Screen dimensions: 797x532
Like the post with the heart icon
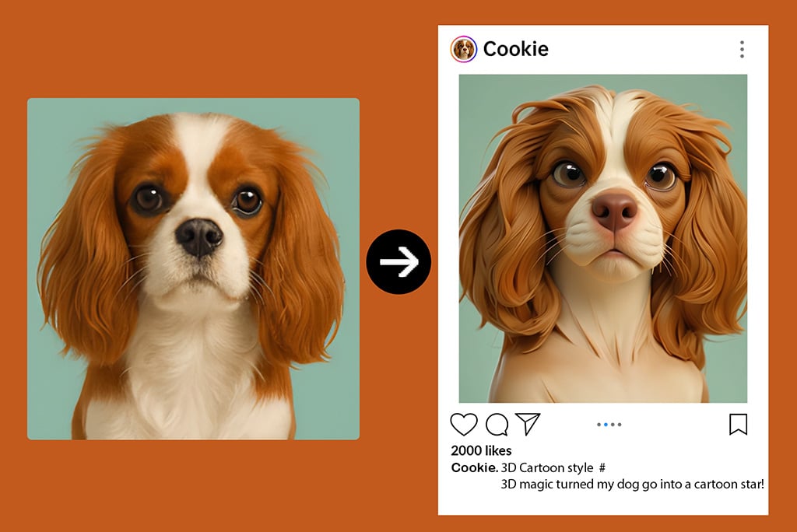[x=464, y=425]
